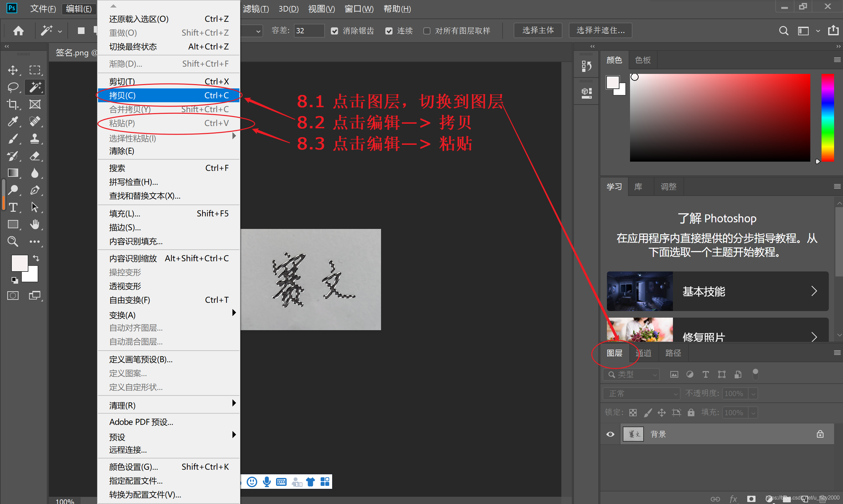Click the rainbow hue slider strip
The height and width of the screenshot is (504, 843).
[x=827, y=117]
